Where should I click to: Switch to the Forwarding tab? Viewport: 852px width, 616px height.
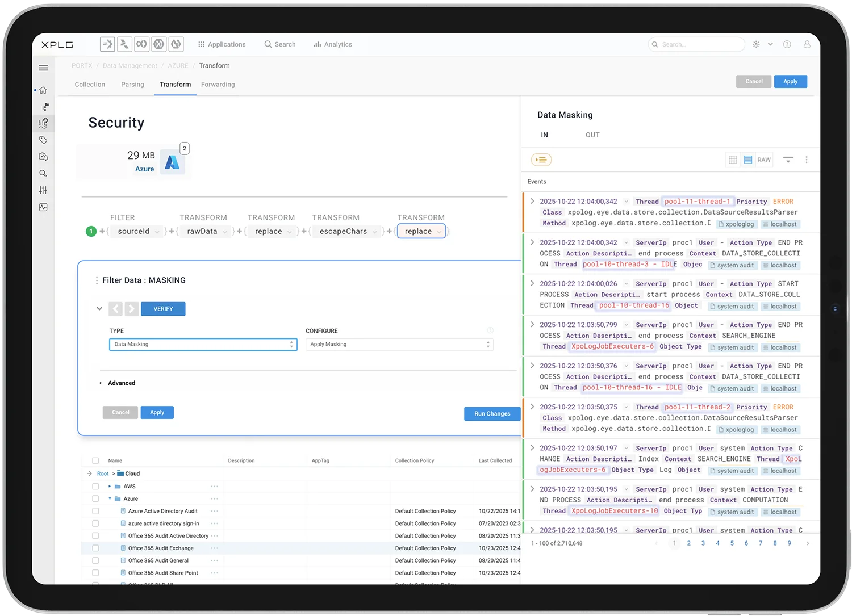[218, 85]
